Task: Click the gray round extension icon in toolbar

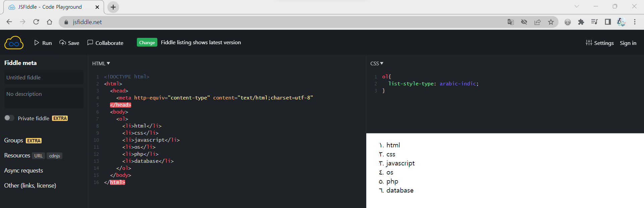Action: pos(568,22)
